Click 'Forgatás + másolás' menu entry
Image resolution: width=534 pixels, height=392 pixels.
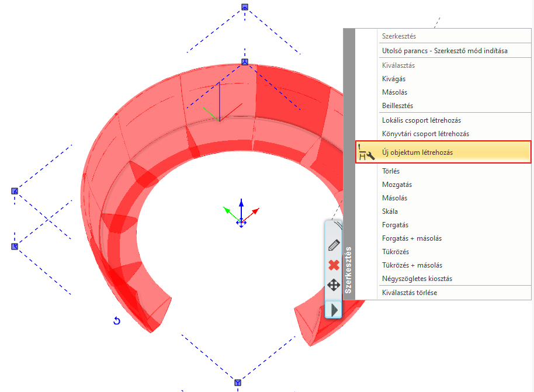tap(411, 238)
